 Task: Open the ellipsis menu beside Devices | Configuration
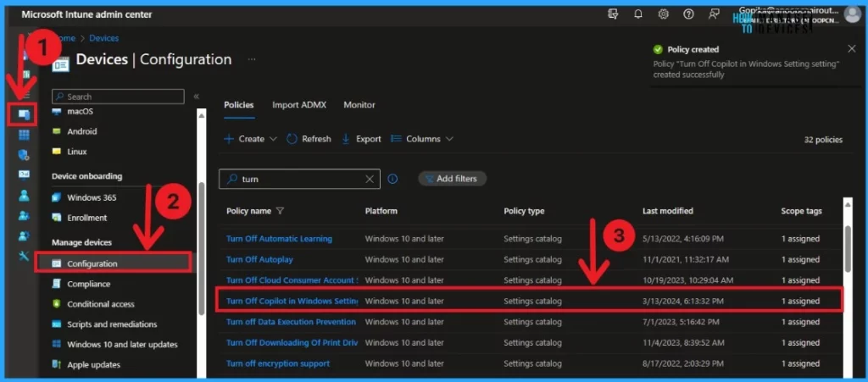tap(252, 59)
